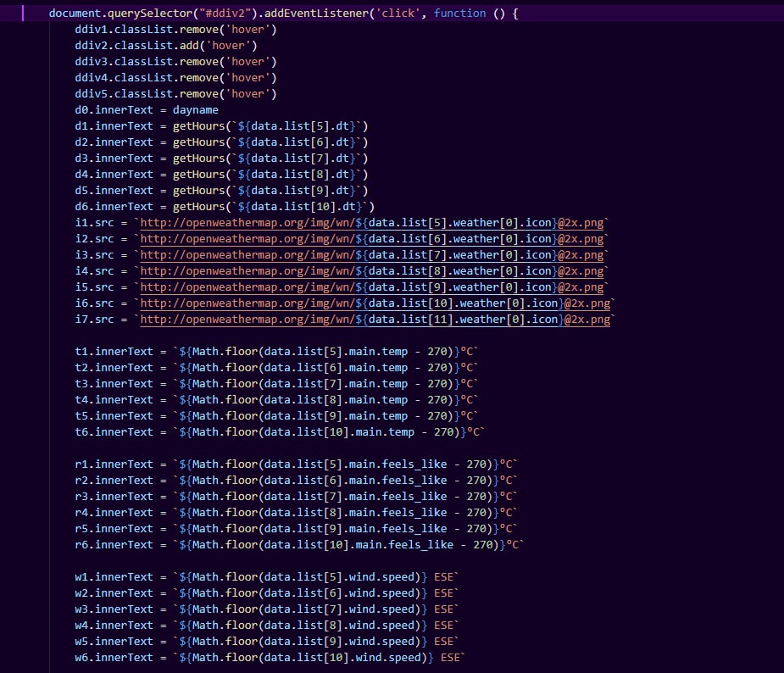The height and width of the screenshot is (673, 784).
Task: Click the ddiv5.classList.remove('hover') line
Action: tap(175, 93)
